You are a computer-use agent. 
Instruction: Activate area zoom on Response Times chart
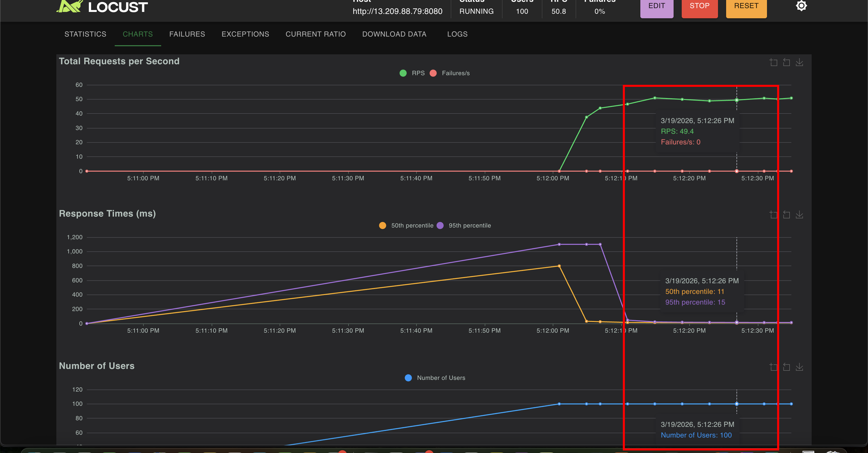point(774,215)
